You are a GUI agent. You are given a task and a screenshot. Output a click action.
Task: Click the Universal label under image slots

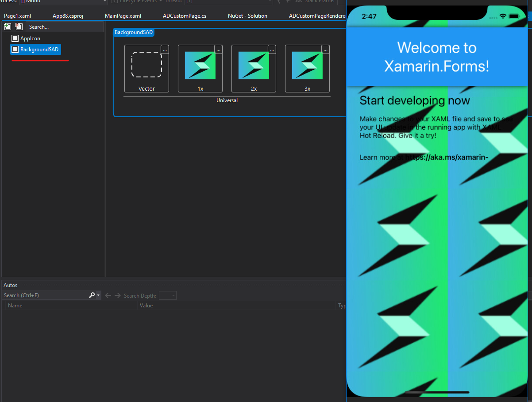(x=227, y=100)
